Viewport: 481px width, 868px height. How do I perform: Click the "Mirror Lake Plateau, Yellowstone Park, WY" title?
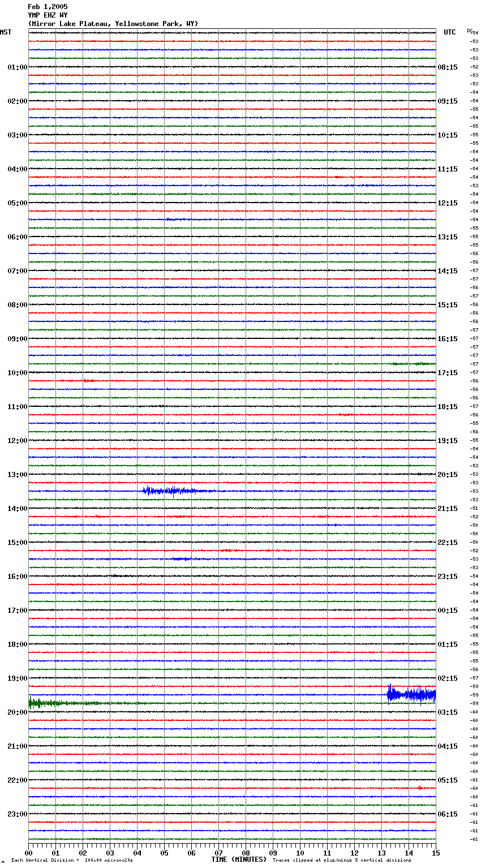[113, 24]
